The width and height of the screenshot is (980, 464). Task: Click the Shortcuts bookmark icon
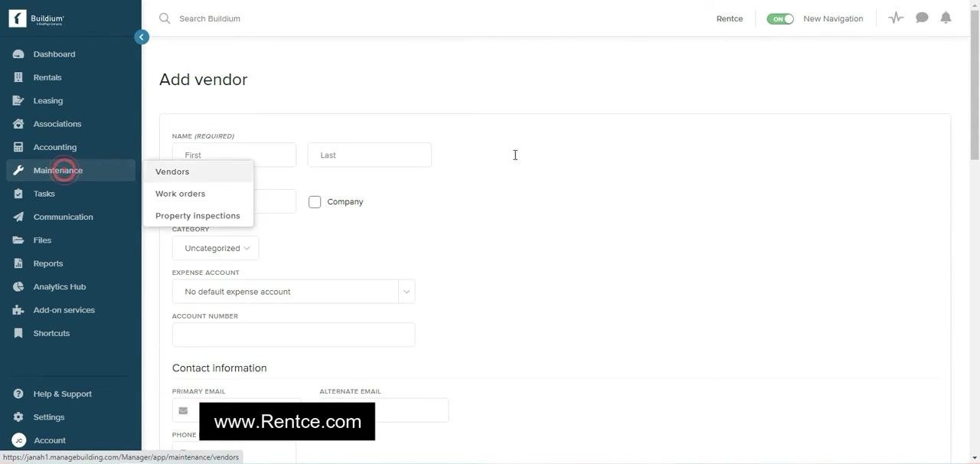pos(18,333)
